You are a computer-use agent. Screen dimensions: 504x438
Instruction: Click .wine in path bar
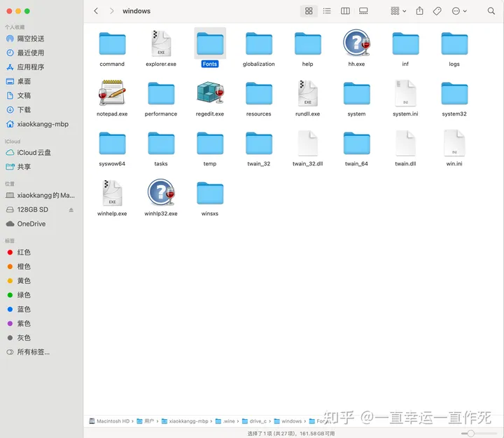225,421
